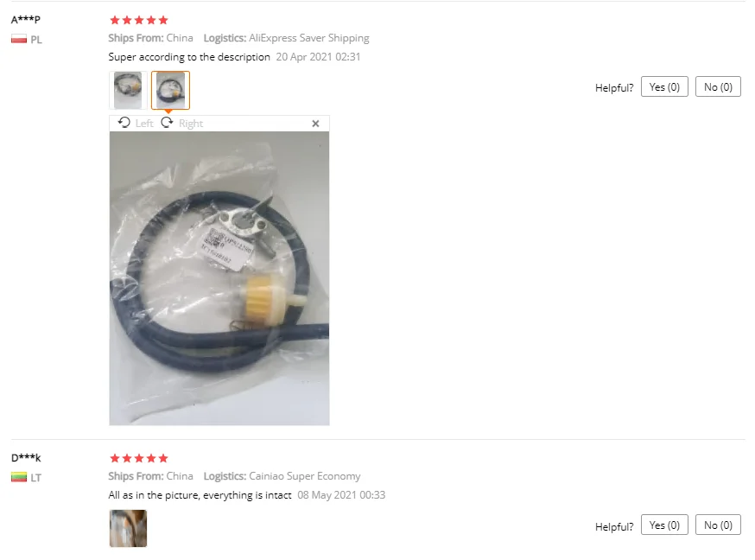Screen dimensions: 755x560
Task: Mark A***P review helpful with Yes (0)
Action: coord(664,86)
